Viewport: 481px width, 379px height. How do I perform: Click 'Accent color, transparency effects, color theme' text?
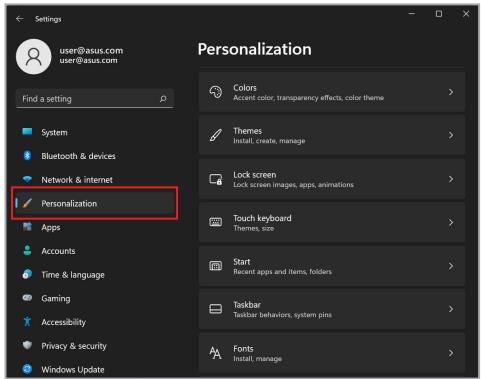coord(308,98)
